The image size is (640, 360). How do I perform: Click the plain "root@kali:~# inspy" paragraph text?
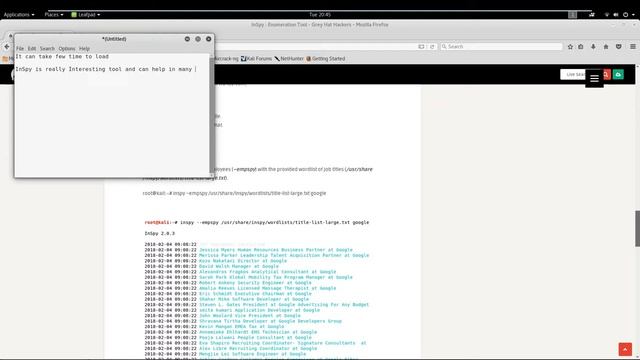pos(234,193)
